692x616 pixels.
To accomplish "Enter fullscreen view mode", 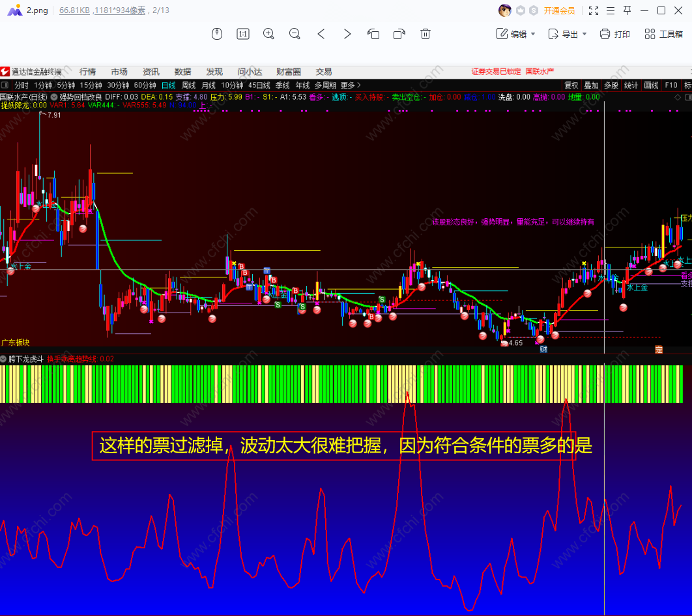I will pyautogui.click(x=593, y=10).
